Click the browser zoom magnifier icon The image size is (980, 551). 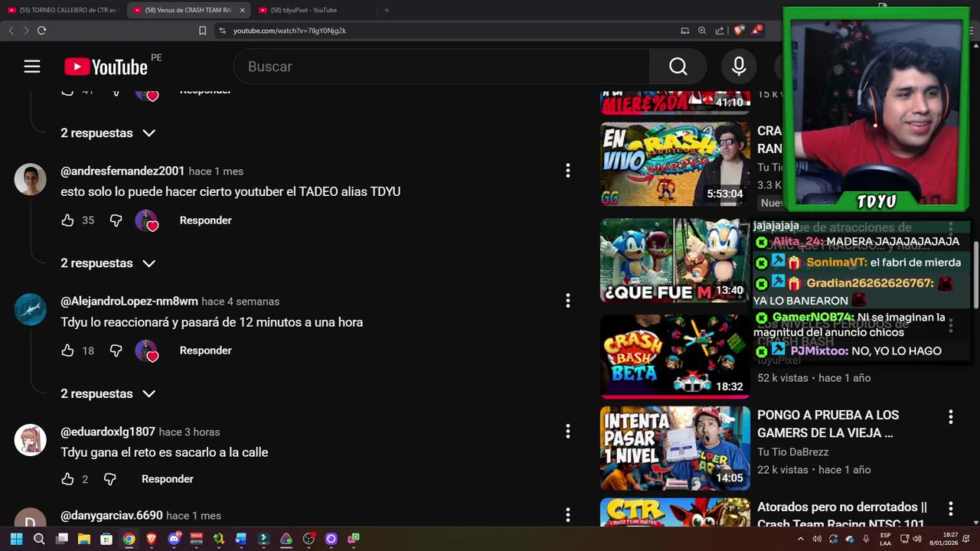(x=702, y=31)
